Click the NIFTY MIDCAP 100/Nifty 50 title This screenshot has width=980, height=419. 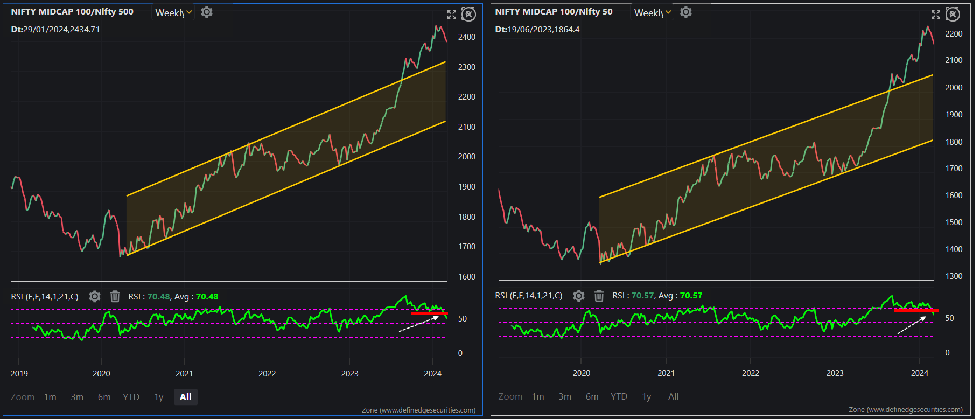[x=554, y=11]
